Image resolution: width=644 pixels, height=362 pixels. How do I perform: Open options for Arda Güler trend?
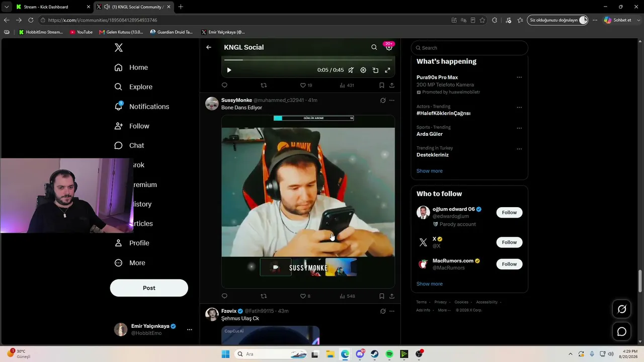[x=519, y=128]
